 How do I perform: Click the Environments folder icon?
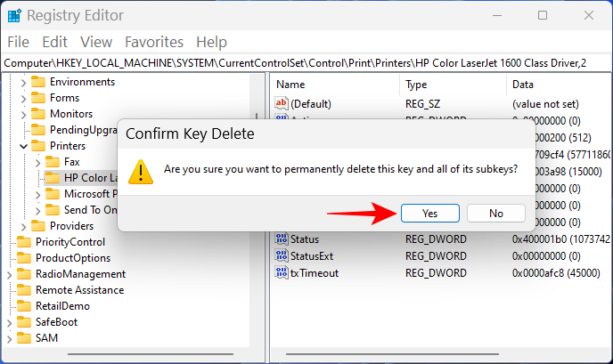(38, 82)
